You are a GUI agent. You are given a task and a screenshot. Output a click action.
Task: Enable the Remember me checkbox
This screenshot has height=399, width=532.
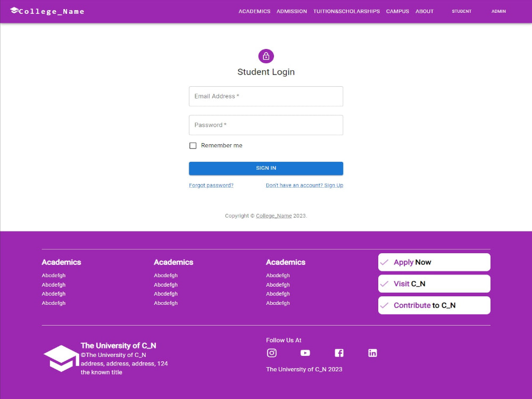coord(193,145)
